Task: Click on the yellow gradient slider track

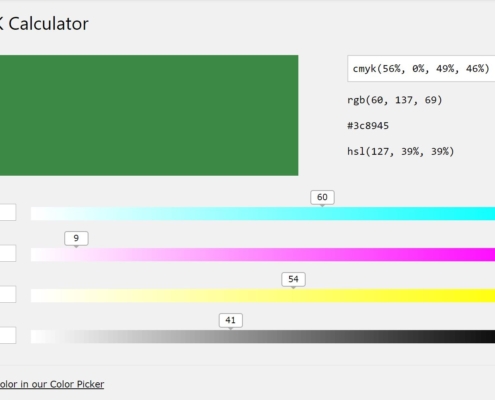Action: click(263, 296)
